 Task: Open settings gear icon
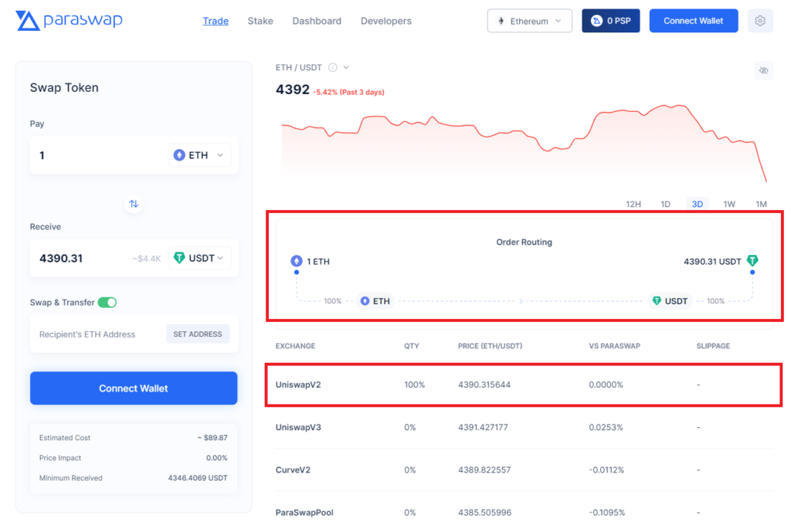760,21
